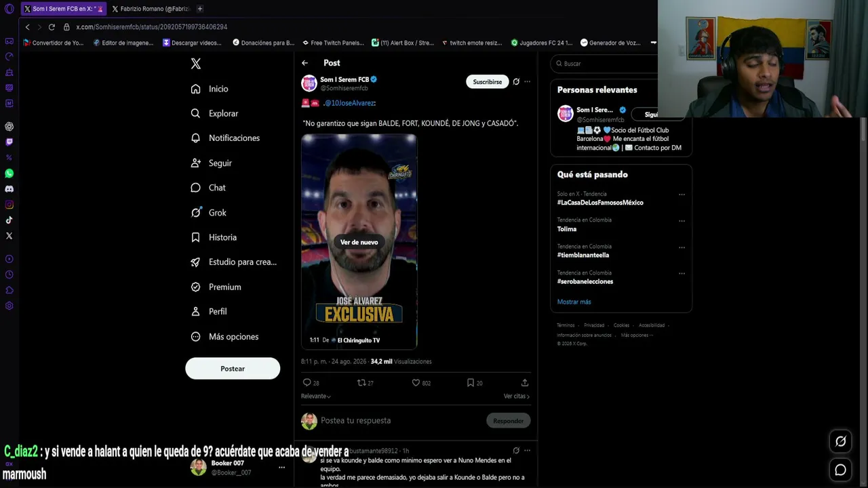This screenshot has height=488, width=868.
Task: Open the Privacidad footer link
Action: point(594,325)
